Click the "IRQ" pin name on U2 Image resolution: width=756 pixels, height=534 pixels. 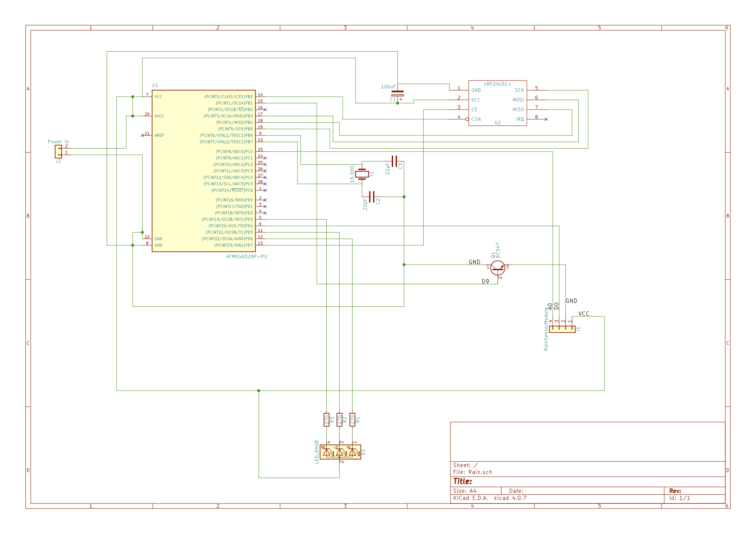pos(520,119)
